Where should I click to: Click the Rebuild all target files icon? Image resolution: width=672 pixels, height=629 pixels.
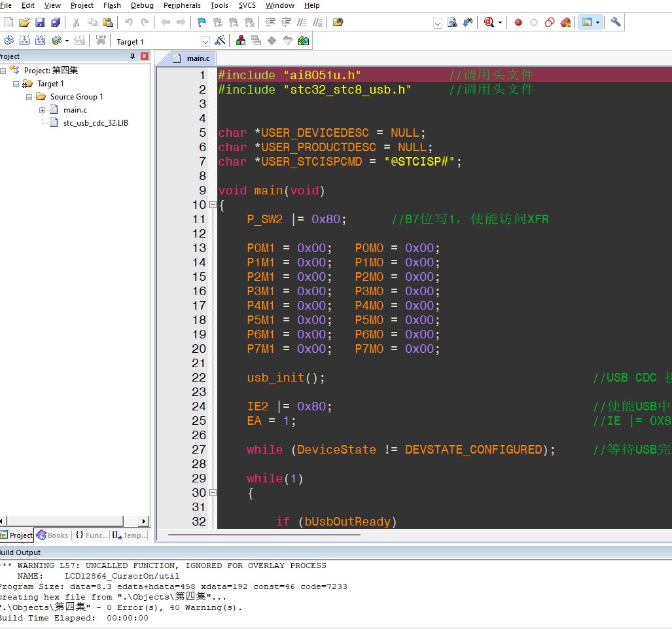(x=41, y=41)
